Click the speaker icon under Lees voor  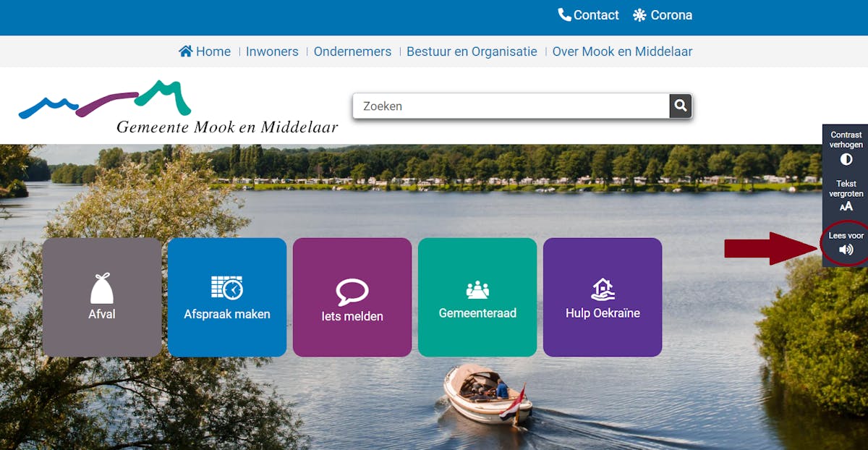[x=846, y=250]
